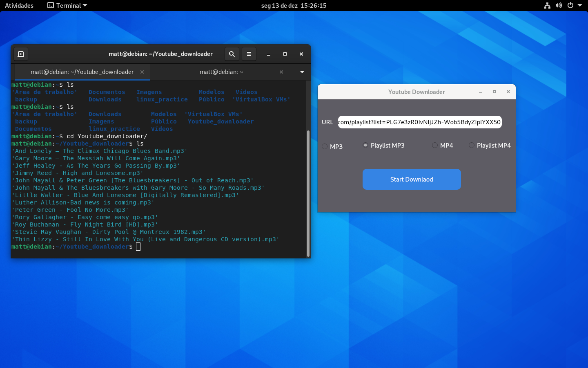Activate the terminal search icon
The height and width of the screenshot is (368, 588).
[x=232, y=54]
